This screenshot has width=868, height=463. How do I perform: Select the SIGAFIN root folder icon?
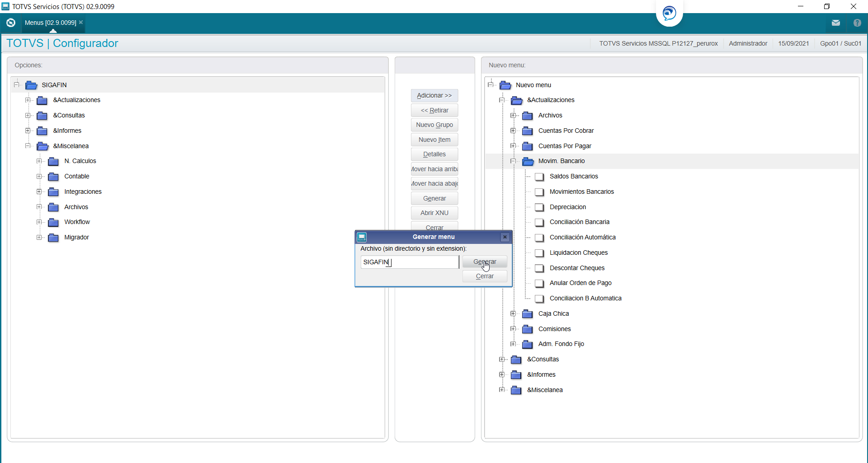[31, 85]
